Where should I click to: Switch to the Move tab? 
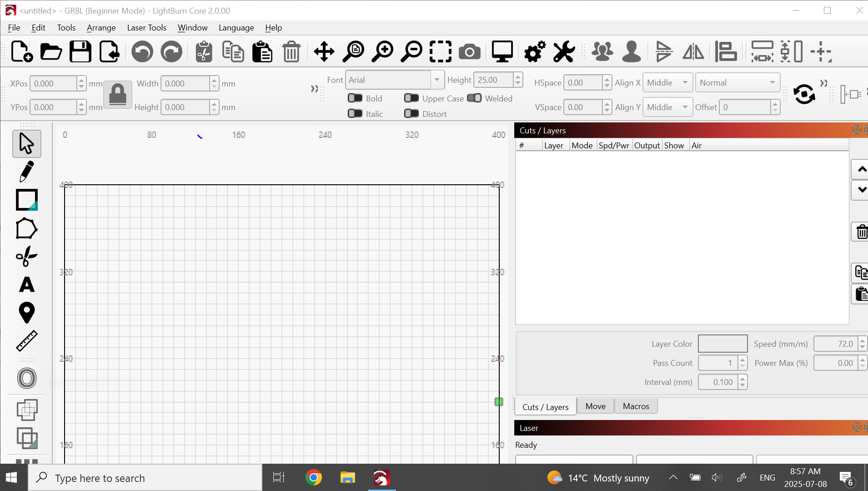pos(595,406)
